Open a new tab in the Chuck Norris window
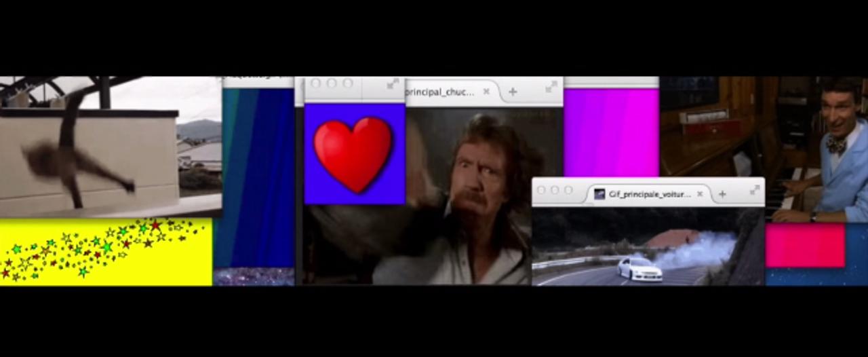Image resolution: width=868 pixels, height=357 pixels. click(x=513, y=92)
